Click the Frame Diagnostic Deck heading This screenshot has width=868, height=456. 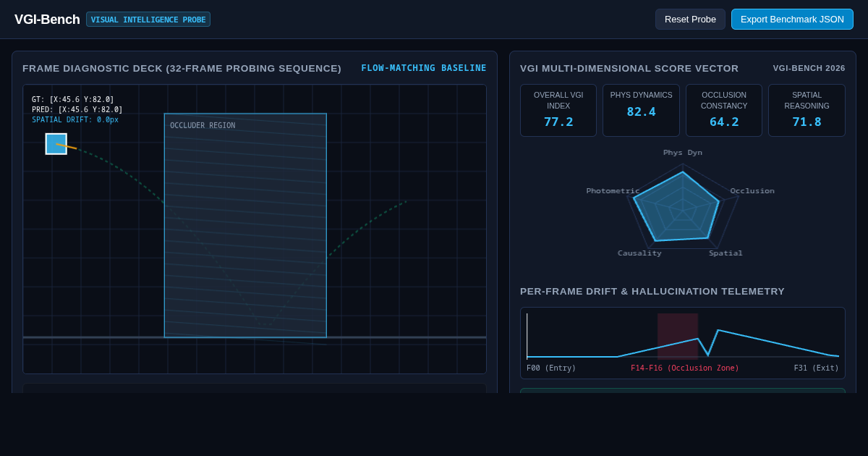coord(182,69)
